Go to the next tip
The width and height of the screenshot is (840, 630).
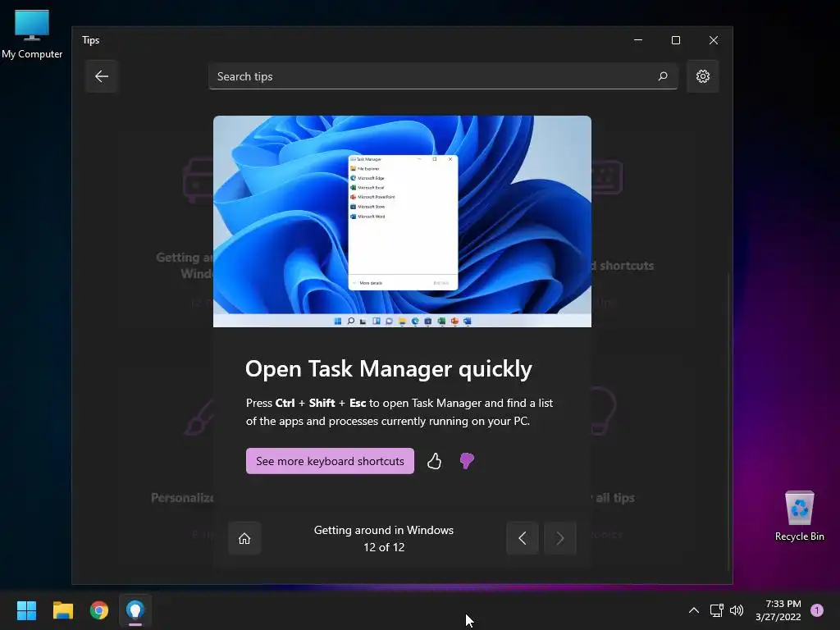coord(559,538)
